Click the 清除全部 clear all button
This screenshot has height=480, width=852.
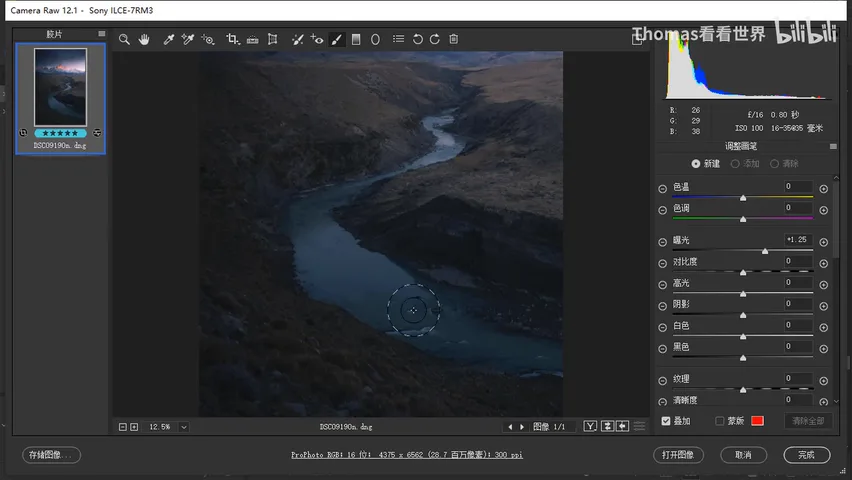pyautogui.click(x=808, y=421)
